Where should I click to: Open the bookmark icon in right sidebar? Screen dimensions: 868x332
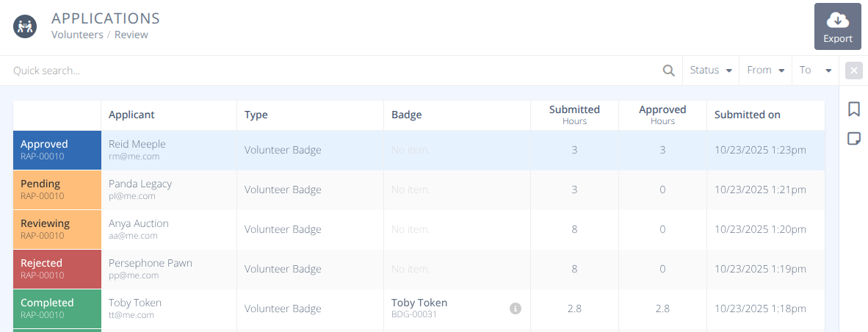coord(853,109)
